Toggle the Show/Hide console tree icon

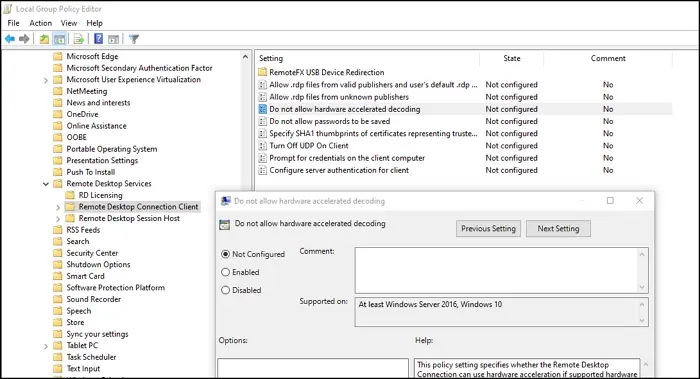click(59, 39)
